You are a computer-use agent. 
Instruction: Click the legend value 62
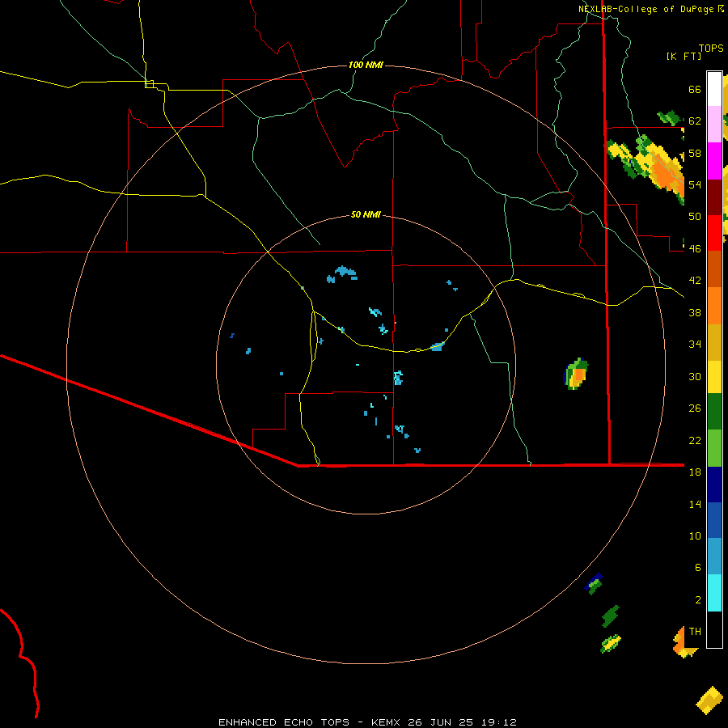point(695,121)
